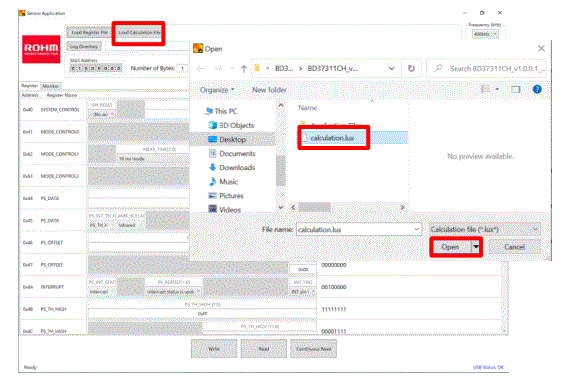Switch to the Register tab

[x=29, y=86]
